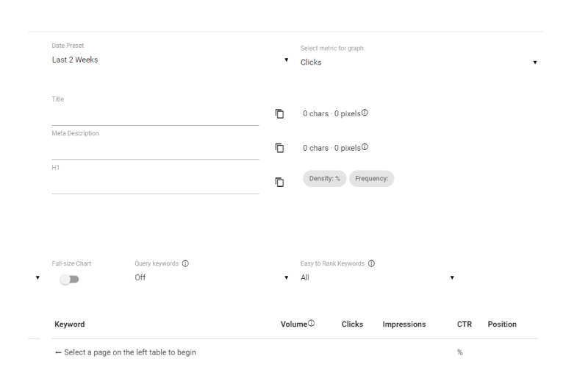The image size is (588, 390).
Task: Focus the Title input field
Action: [155, 116]
